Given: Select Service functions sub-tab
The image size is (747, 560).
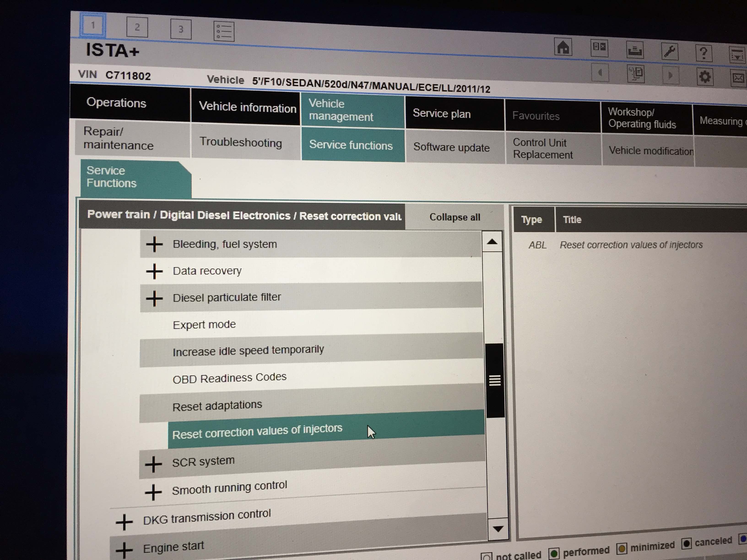Looking at the screenshot, I should coord(353,145).
